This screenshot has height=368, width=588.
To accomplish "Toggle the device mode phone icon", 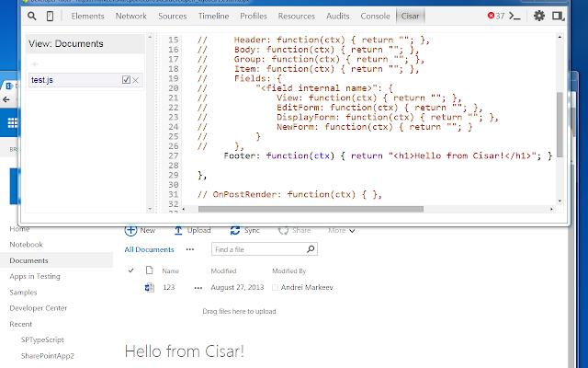I will pos(50,17).
